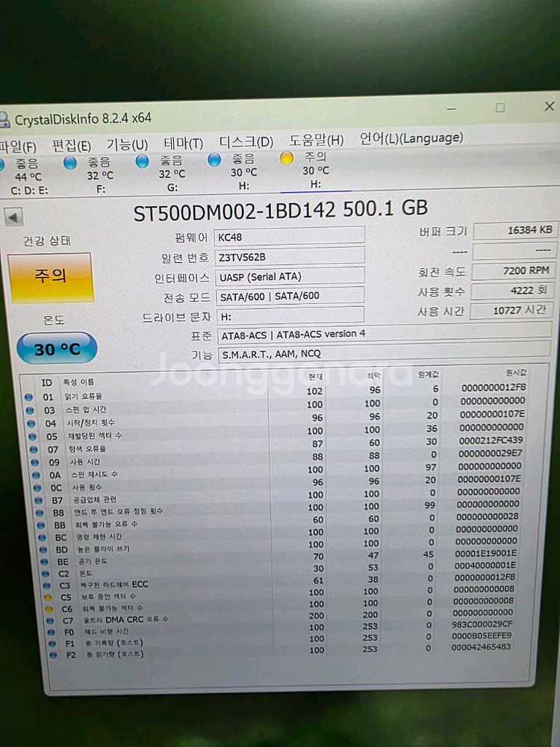This screenshot has height=747, width=560.
Task: Click the blue status dot of attribute BD
Action: [x=43, y=551]
